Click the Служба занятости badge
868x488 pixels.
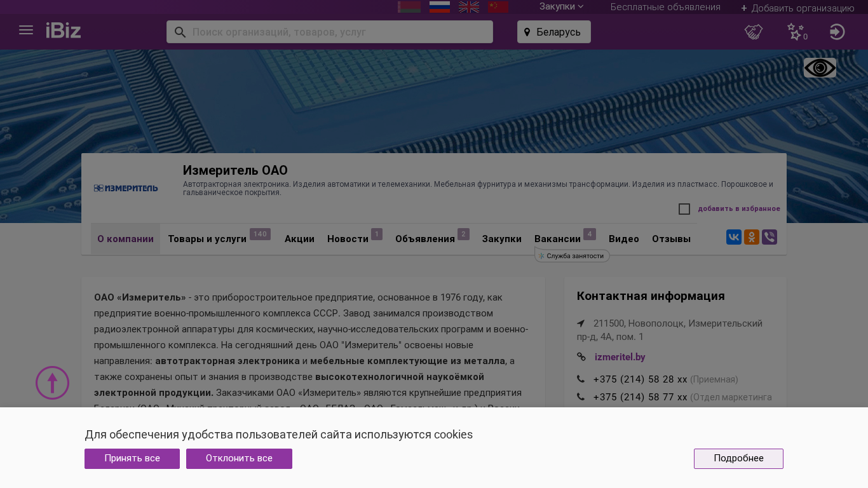[572, 255]
